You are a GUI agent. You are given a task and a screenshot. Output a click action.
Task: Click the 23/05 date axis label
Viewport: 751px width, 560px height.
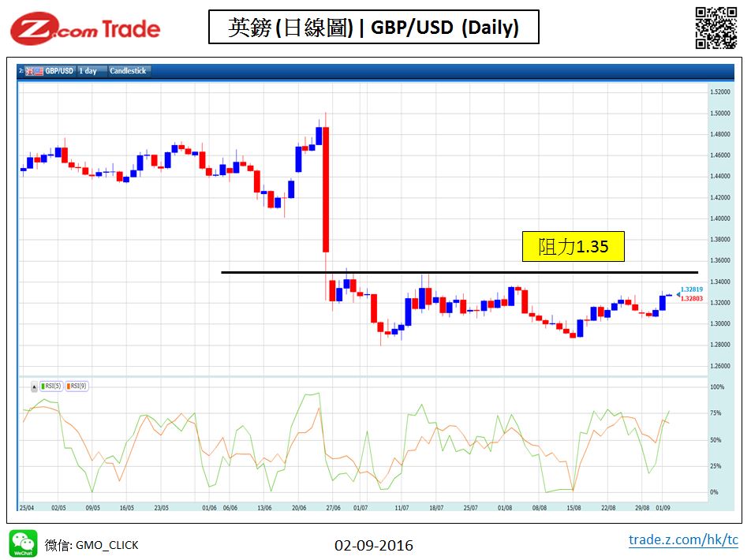162,508
